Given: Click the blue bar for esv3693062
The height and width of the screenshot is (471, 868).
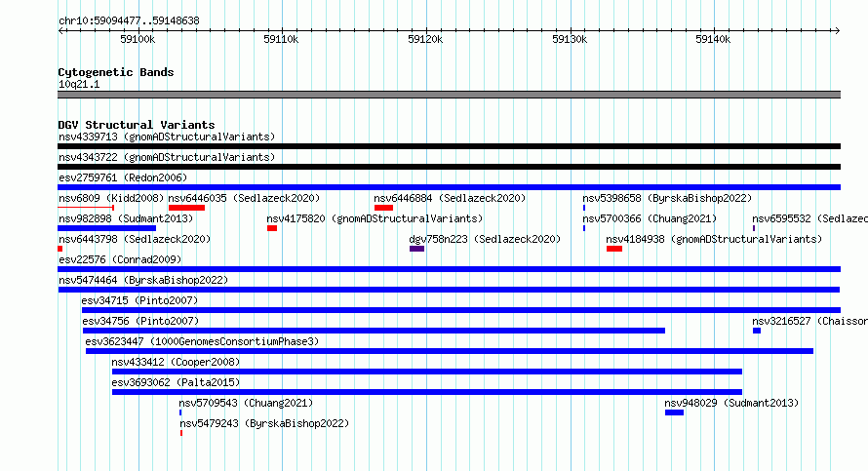Looking at the screenshot, I should 427,392.
